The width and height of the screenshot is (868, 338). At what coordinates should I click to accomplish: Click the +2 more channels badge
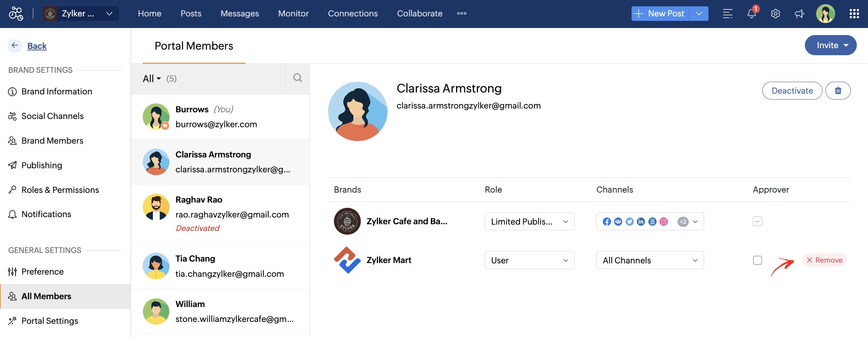click(683, 222)
